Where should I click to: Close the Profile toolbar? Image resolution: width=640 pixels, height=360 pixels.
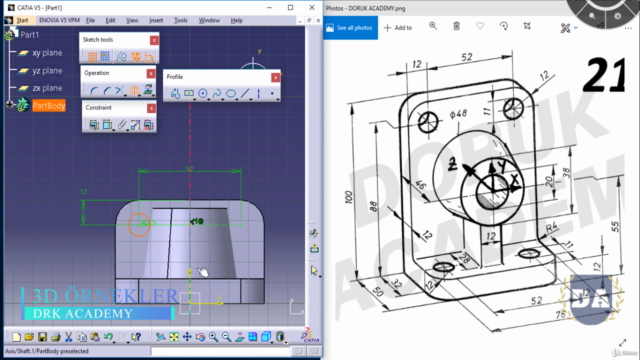tap(276, 77)
